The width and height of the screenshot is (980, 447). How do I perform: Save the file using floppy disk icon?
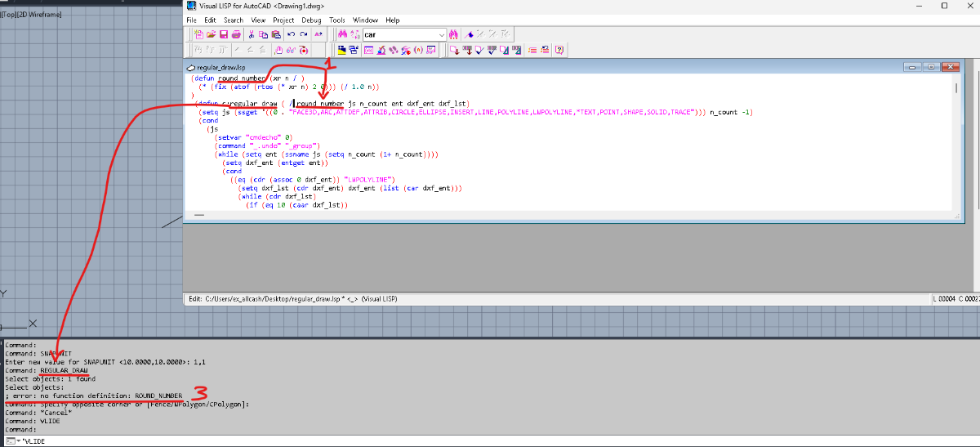(224, 34)
